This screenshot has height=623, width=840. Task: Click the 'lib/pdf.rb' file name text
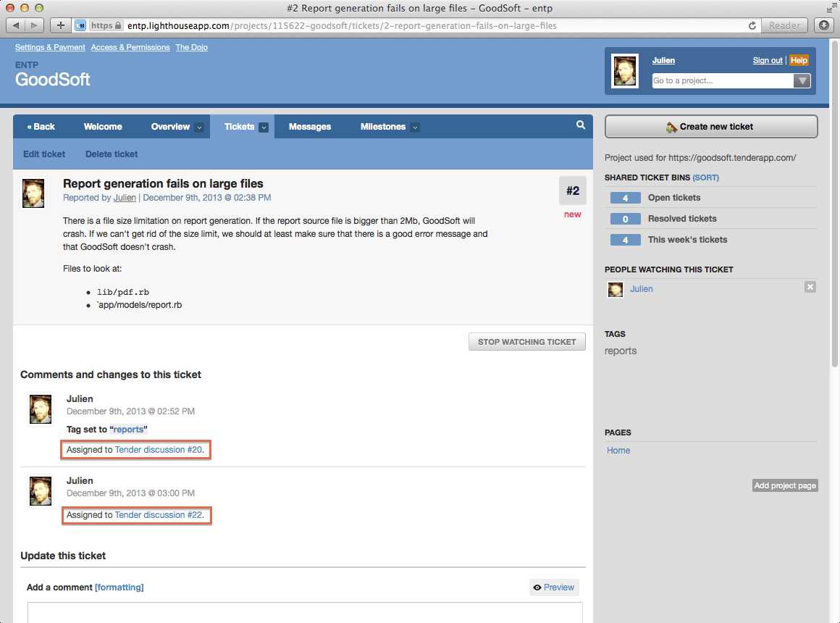point(122,292)
